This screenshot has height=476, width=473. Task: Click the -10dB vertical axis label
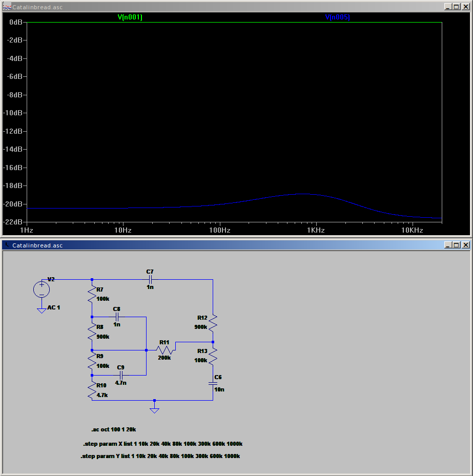13,113
